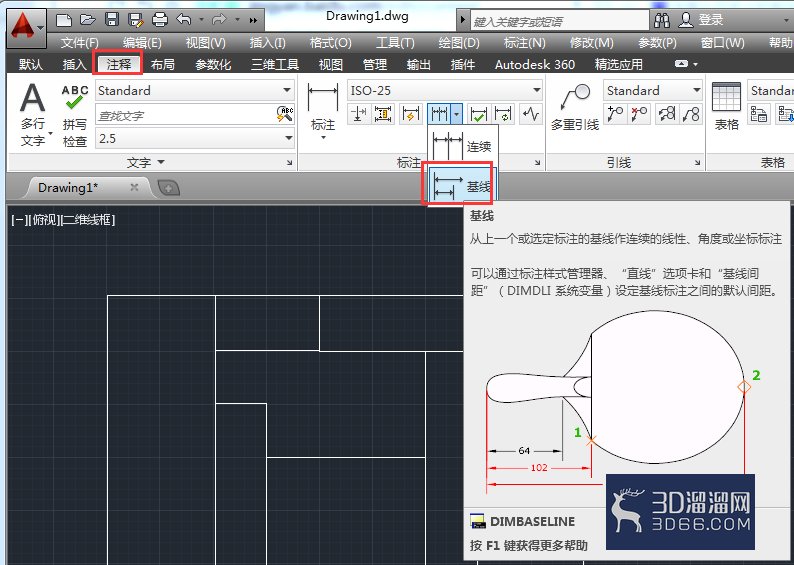Select the 多重引线 multileader tool
Image resolution: width=794 pixels, height=565 pixels.
pos(575,108)
